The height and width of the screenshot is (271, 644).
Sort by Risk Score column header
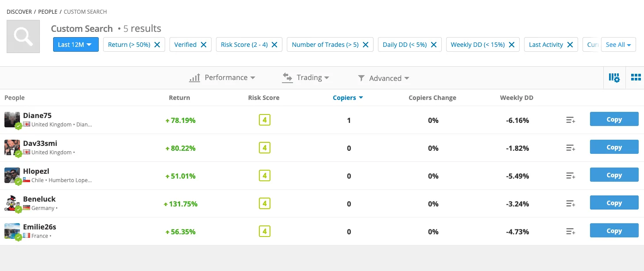tap(264, 98)
